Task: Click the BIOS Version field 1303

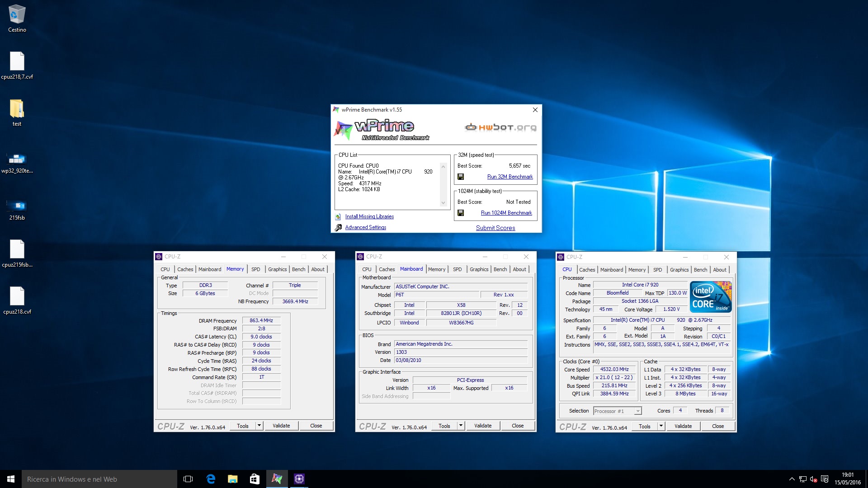Action: coord(461,352)
